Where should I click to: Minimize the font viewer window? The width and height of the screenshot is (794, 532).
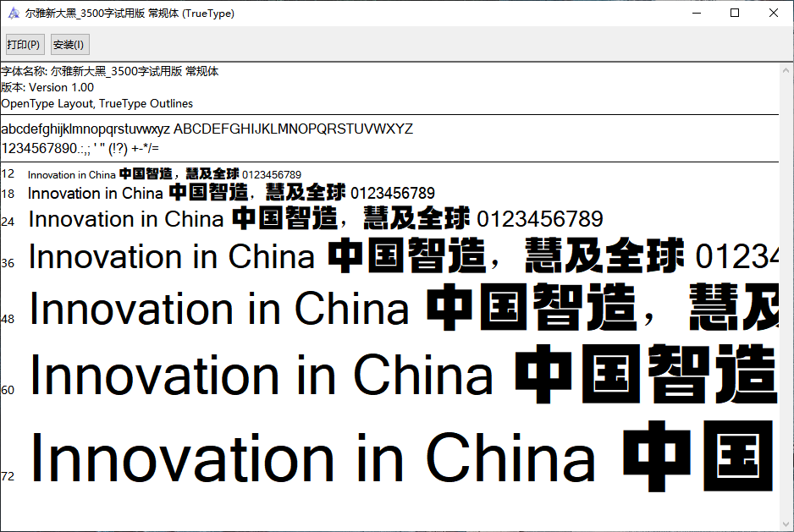coord(697,14)
